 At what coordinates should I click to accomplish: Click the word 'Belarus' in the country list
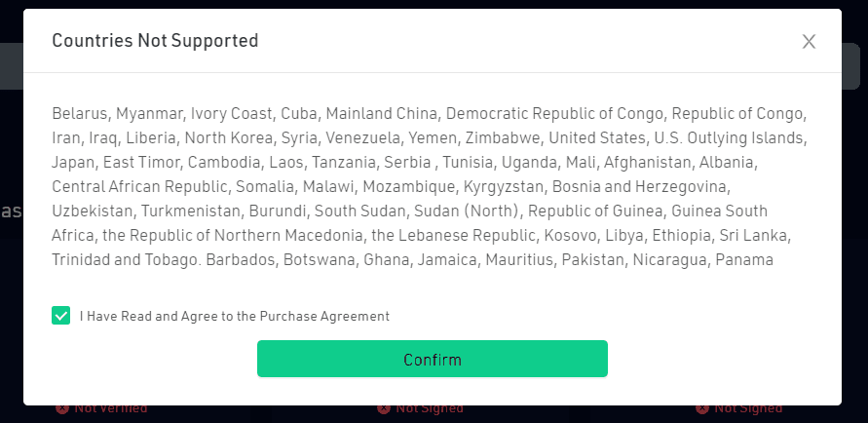click(x=79, y=114)
